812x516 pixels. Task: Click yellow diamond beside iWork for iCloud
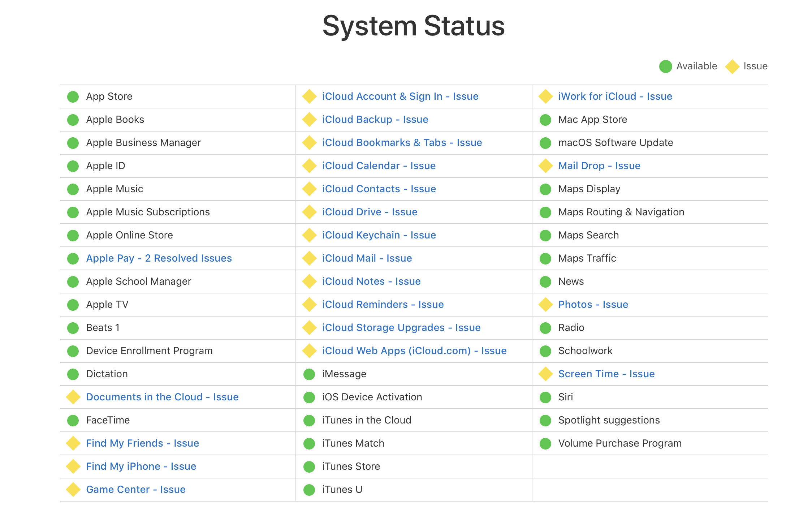tap(545, 96)
